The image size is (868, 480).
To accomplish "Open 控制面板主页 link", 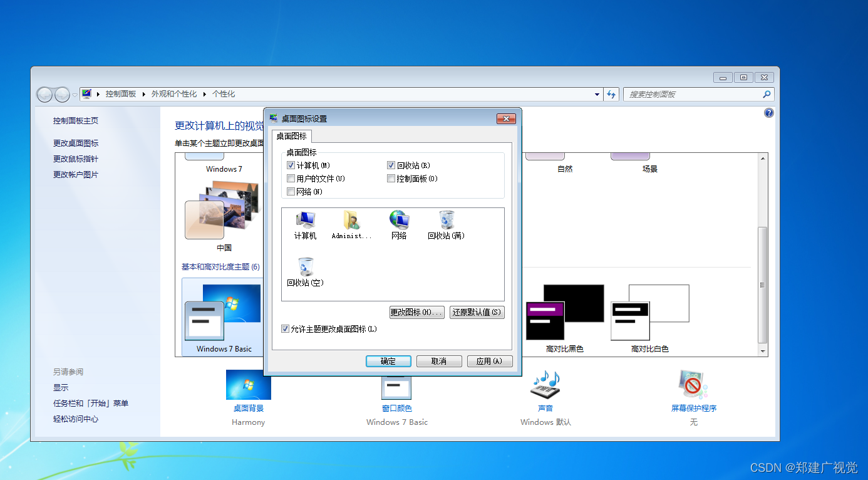I will pyautogui.click(x=76, y=121).
